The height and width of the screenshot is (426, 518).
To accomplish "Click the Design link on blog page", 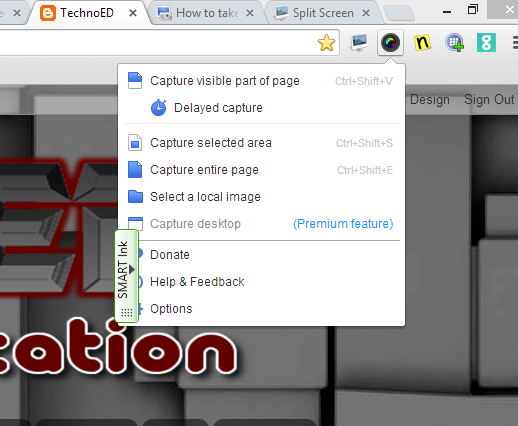I will (x=430, y=100).
